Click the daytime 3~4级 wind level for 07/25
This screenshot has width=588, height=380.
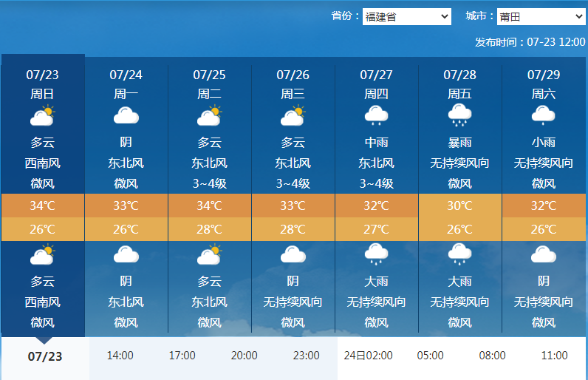point(209,183)
